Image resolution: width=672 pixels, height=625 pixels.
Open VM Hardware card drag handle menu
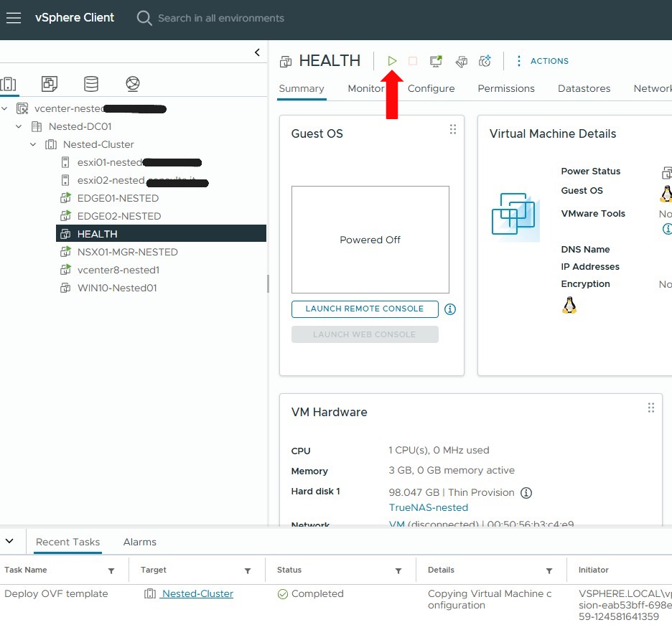pyautogui.click(x=651, y=408)
